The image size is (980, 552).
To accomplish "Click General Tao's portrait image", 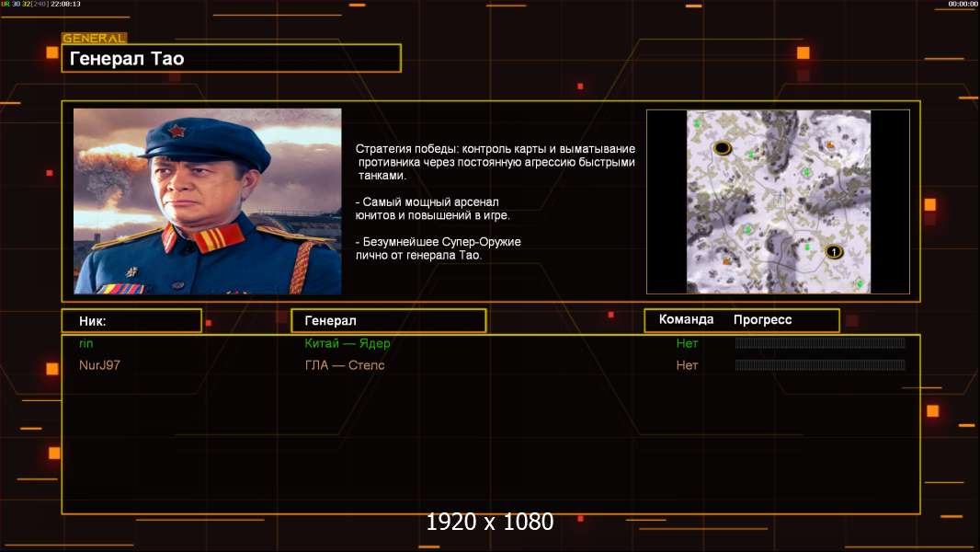I will 208,201.
